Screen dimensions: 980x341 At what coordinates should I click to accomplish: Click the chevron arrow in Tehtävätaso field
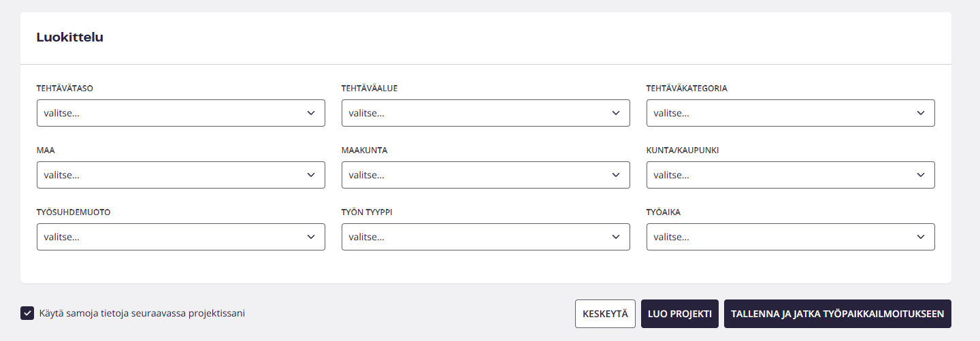coord(311,113)
